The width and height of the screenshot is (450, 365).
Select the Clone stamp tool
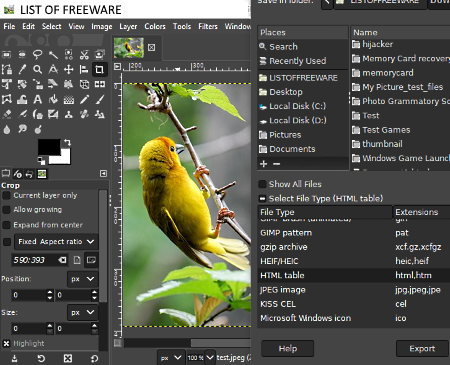68,114
